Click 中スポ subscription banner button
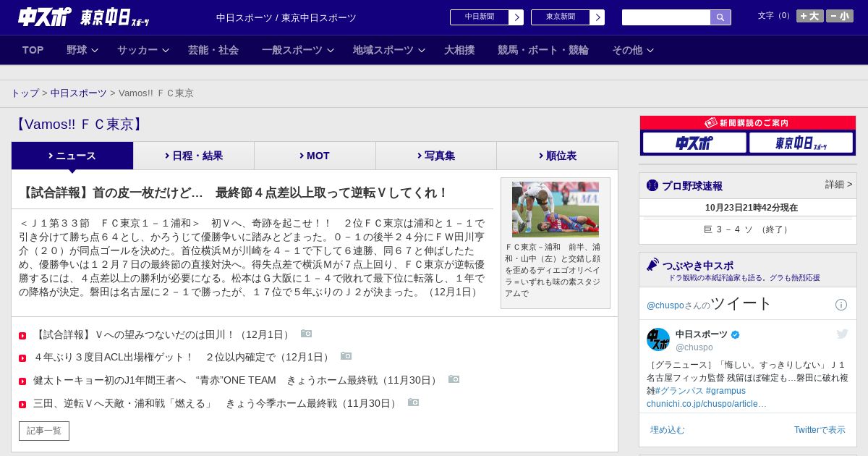 tap(694, 143)
